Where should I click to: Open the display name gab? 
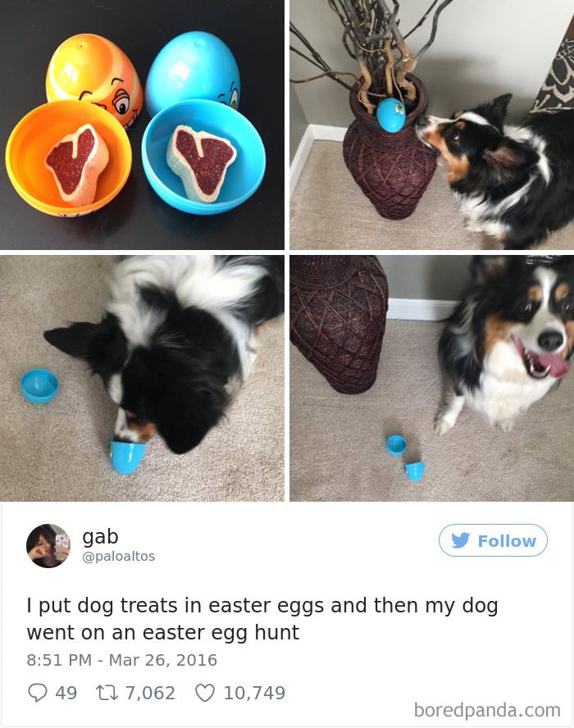point(100,537)
